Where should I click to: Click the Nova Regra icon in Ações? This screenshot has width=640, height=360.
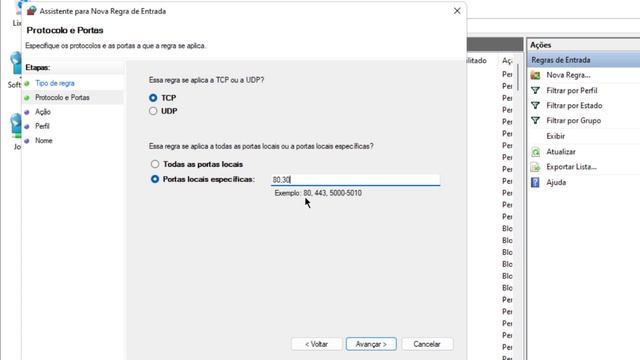(535, 75)
